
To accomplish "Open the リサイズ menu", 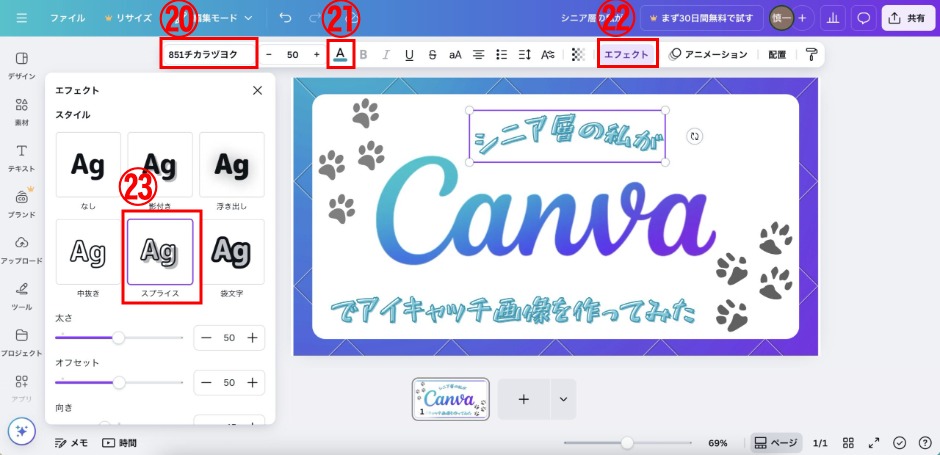I will click(128, 18).
